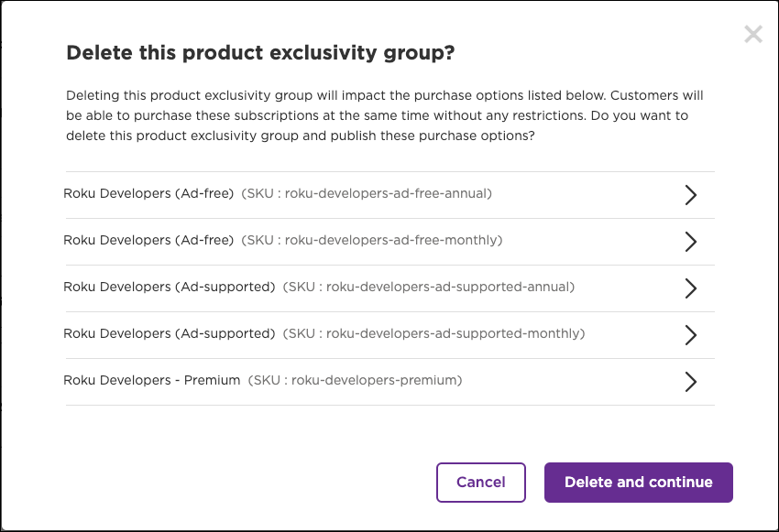Click the Roku Developers - Premium name
Viewport: 779px width, 532px height.
tap(152, 380)
